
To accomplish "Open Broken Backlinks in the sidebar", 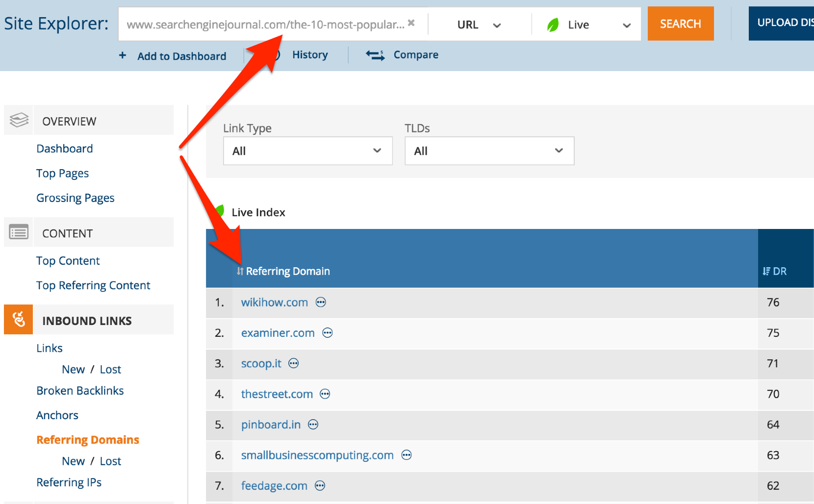I will (x=80, y=391).
